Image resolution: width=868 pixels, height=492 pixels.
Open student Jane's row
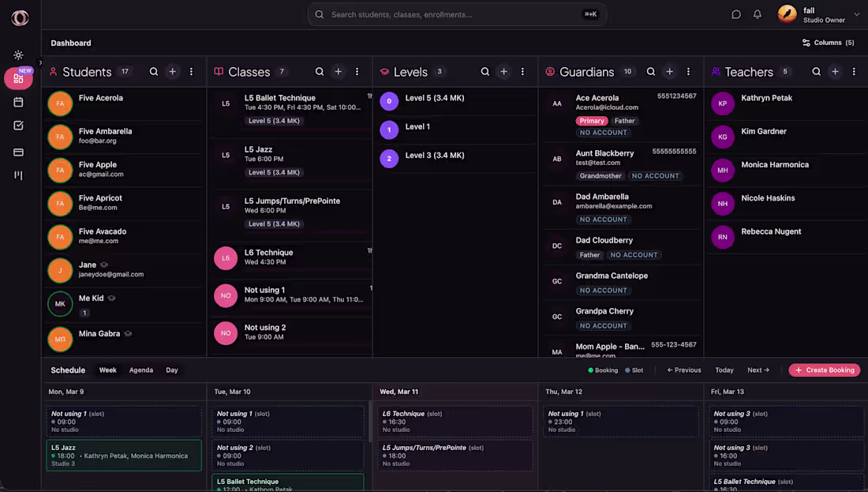tap(125, 270)
